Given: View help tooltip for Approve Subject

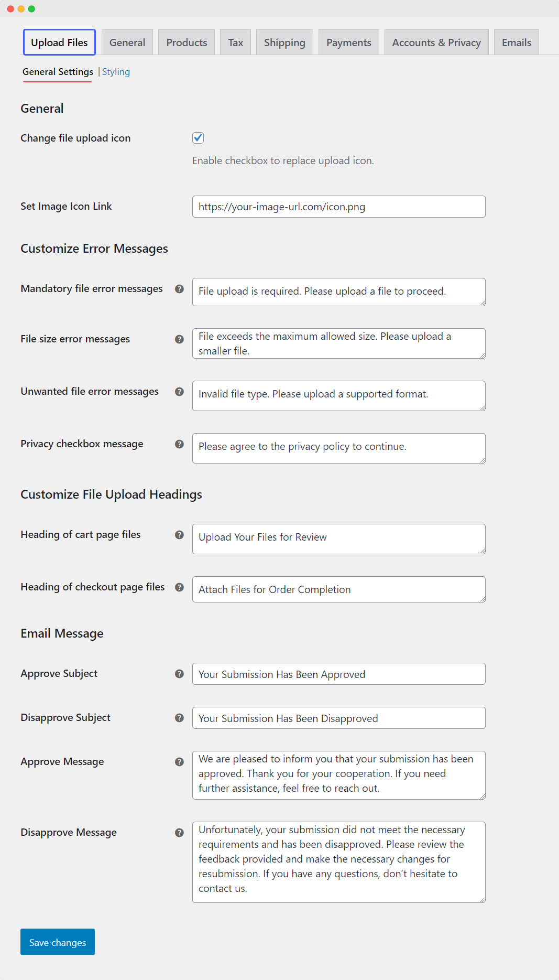Looking at the screenshot, I should pyautogui.click(x=180, y=674).
